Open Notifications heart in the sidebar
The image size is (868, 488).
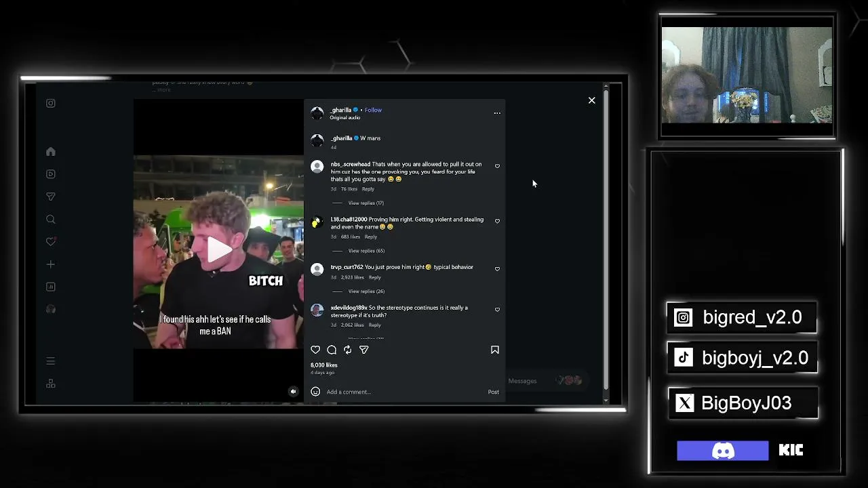tap(51, 242)
